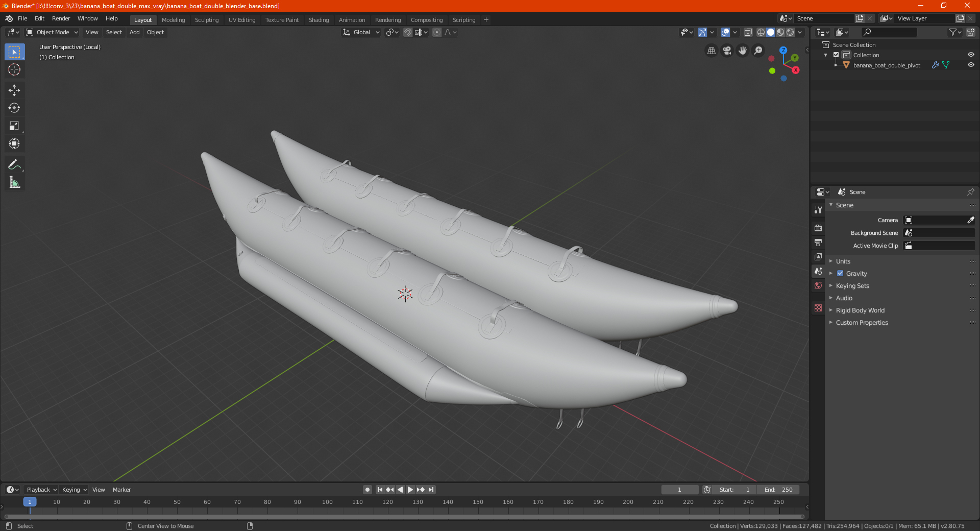The height and width of the screenshot is (531, 980).
Task: Open the World properties tab
Action: tap(818, 285)
